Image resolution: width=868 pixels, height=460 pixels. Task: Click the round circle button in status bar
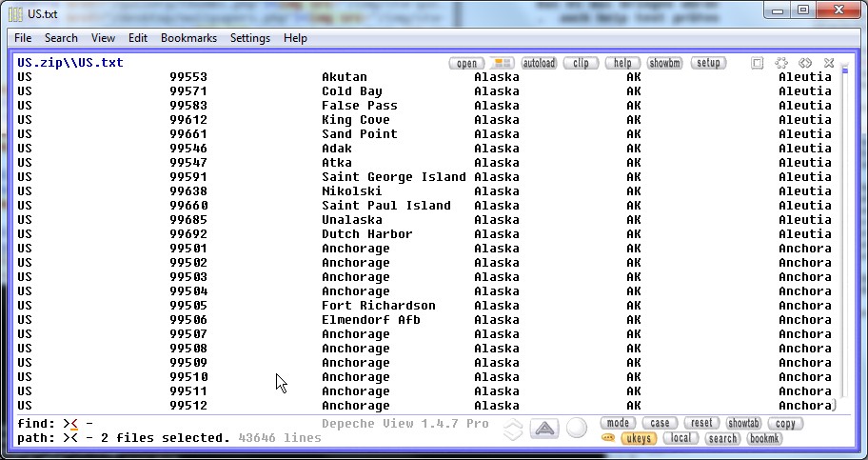tap(577, 429)
